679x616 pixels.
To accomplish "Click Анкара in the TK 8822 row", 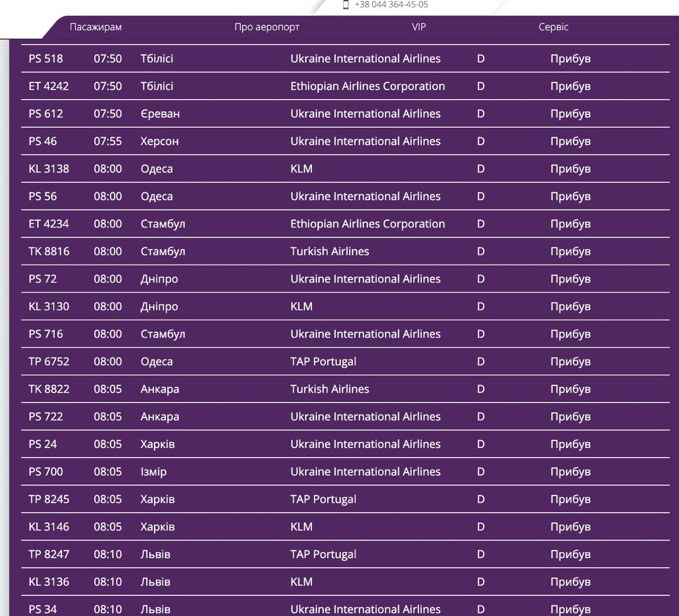I will pyautogui.click(x=160, y=390).
